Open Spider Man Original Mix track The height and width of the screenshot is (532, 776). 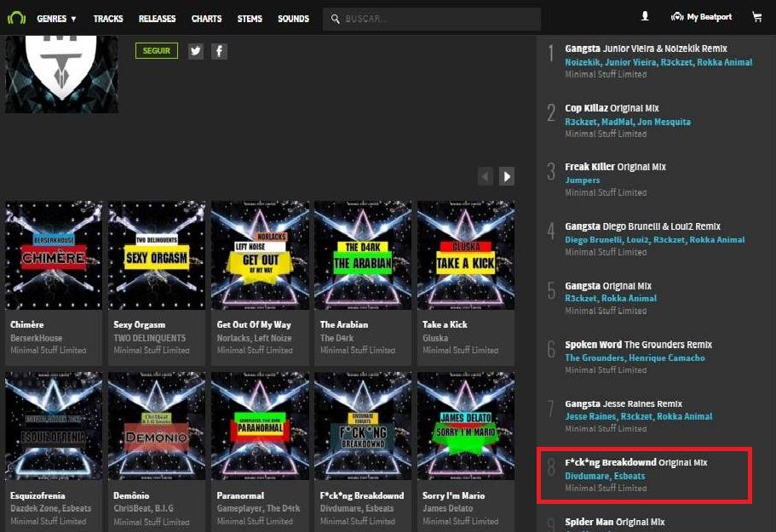click(615, 522)
